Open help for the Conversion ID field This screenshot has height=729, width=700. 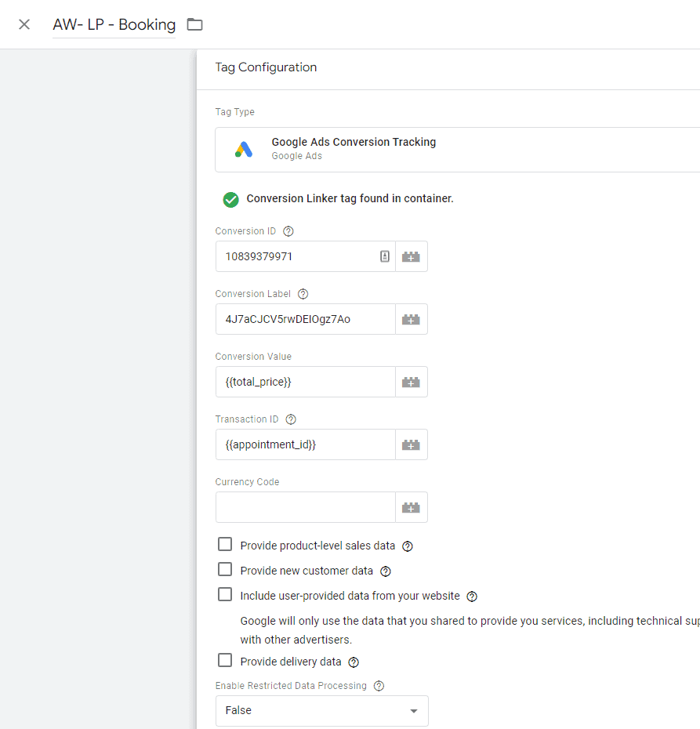tap(288, 230)
